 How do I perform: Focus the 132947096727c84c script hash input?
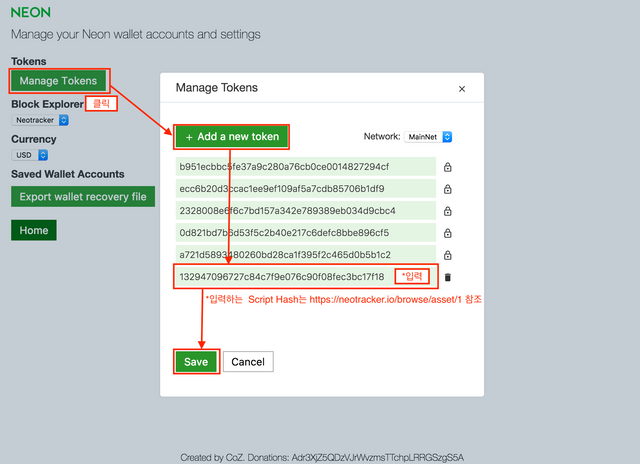(x=306, y=277)
